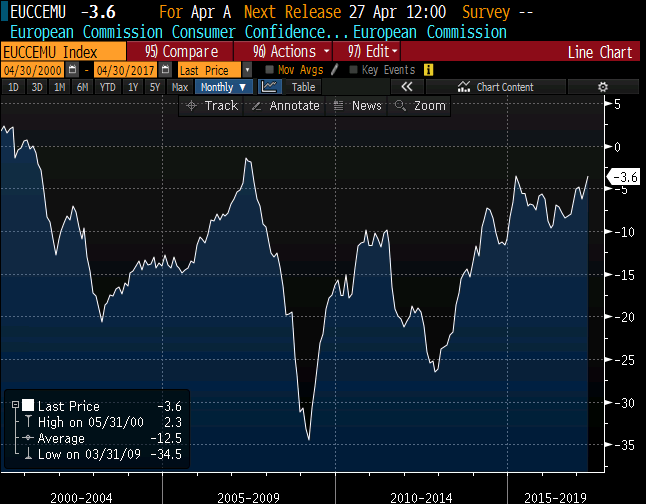This screenshot has height=504, width=646.
Task: Select the 6M range tab
Action: (x=82, y=87)
